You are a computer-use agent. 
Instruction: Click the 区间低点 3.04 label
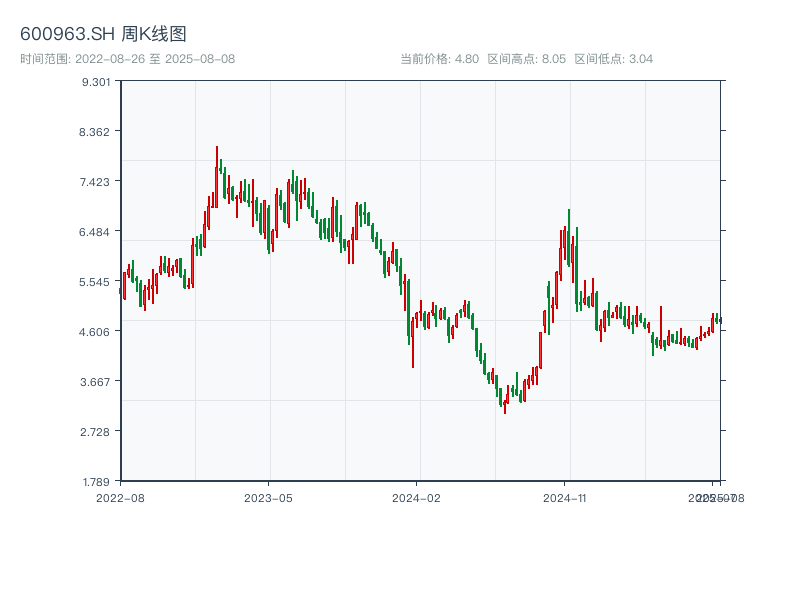point(613,59)
